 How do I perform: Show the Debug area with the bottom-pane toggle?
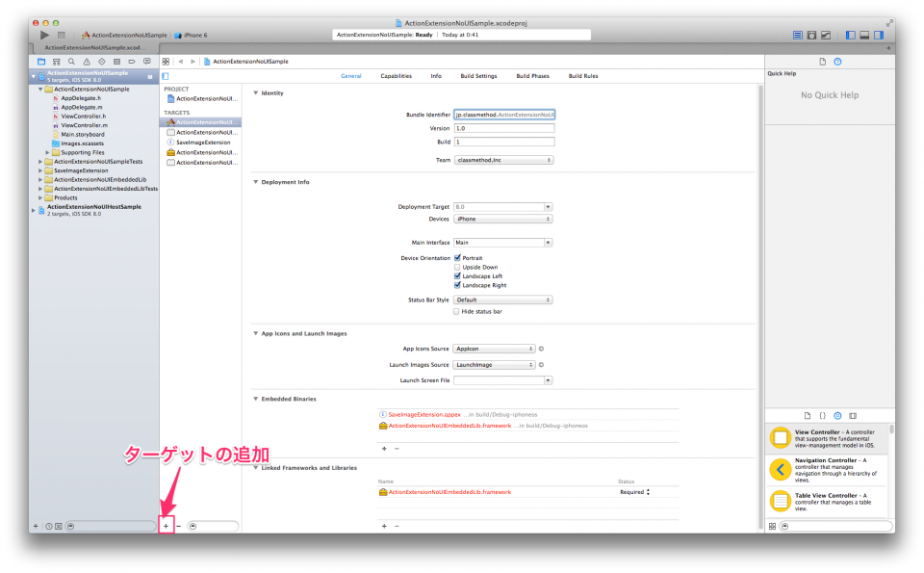[865, 35]
